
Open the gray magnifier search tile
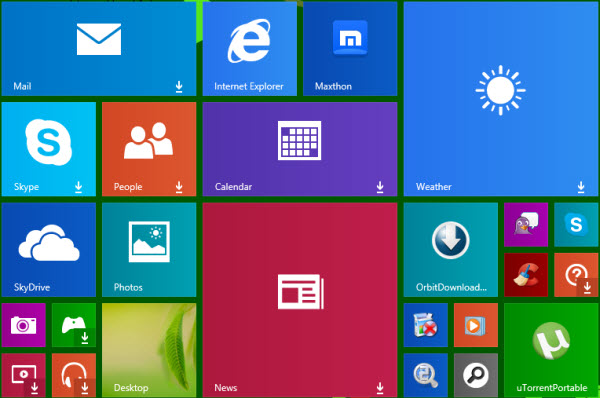pos(476,375)
